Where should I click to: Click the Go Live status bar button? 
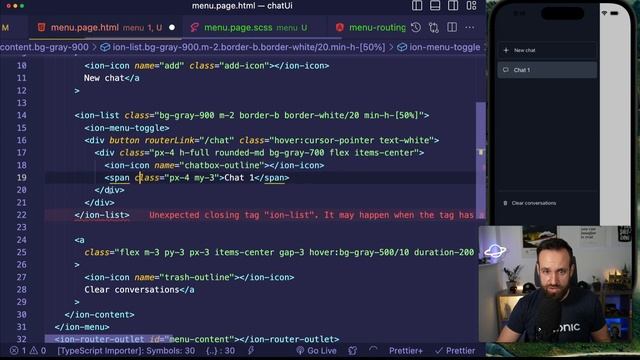click(316, 351)
